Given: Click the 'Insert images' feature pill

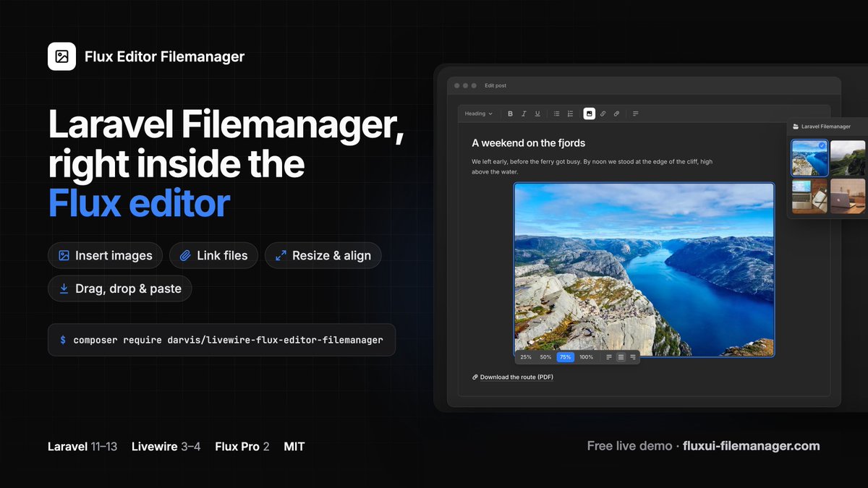Looking at the screenshot, I should [106, 255].
